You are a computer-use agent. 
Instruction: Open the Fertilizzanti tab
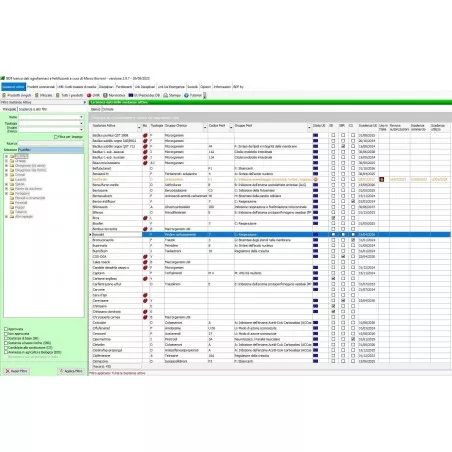tap(124, 87)
